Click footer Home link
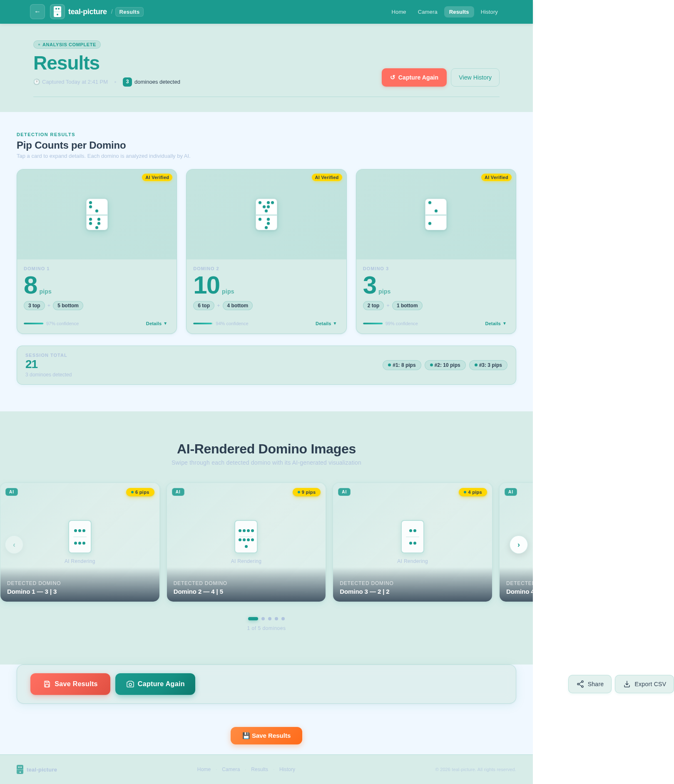The height and width of the screenshot is (784, 674). (204, 769)
